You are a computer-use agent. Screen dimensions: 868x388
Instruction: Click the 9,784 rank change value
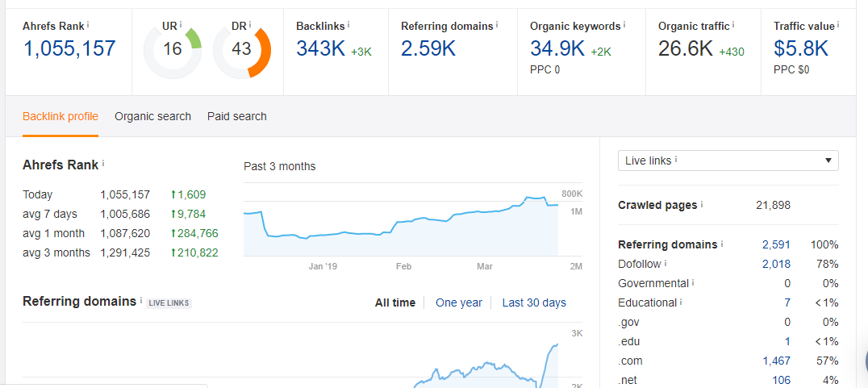click(188, 215)
